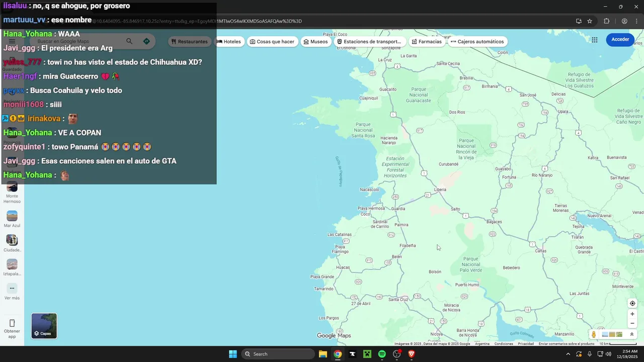Click the search magnifier in Maps

pyautogui.click(x=129, y=41)
